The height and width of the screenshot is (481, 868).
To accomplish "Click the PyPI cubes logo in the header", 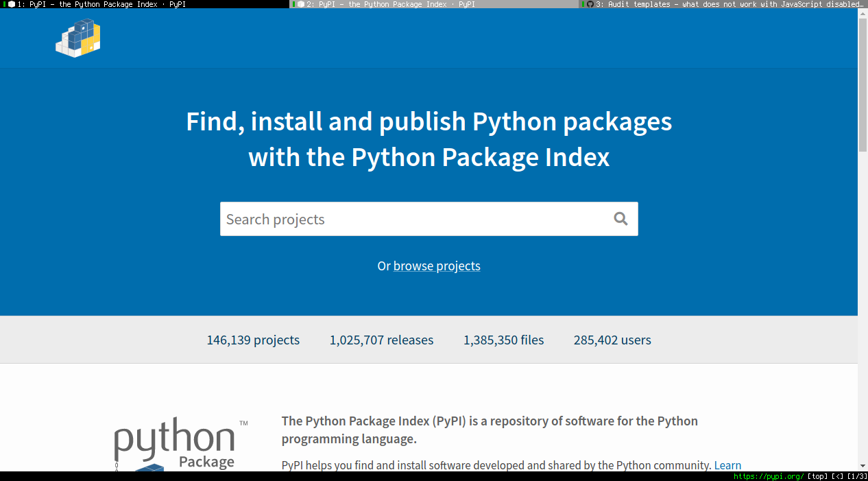I will pyautogui.click(x=78, y=38).
